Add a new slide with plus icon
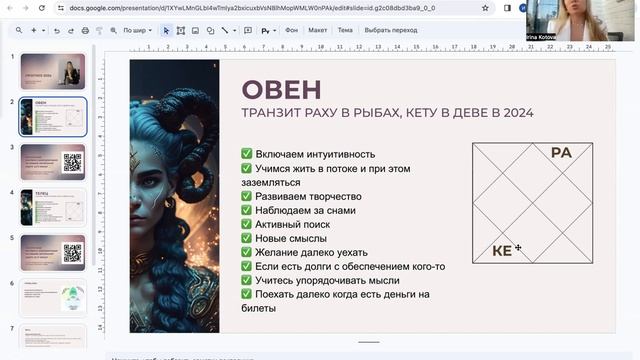 34,30
